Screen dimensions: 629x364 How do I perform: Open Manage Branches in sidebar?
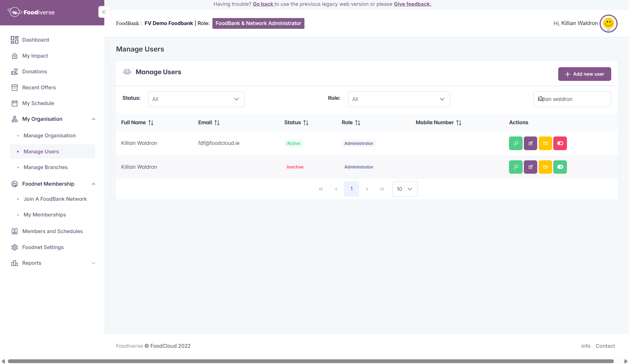[45, 167]
